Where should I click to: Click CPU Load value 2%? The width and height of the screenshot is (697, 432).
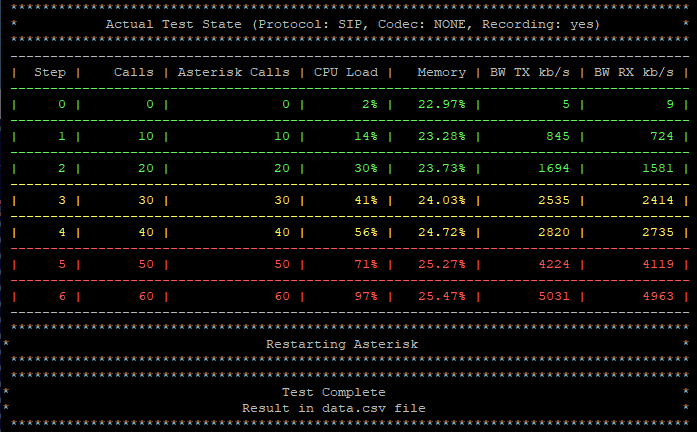click(x=369, y=104)
